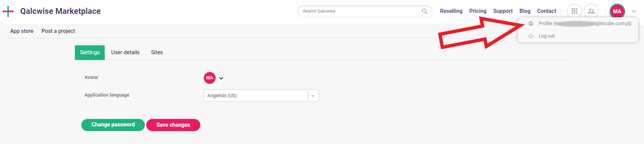This screenshot has height=144, width=644.
Task: Focus the Search Qalcwise field
Action: coord(365,11)
